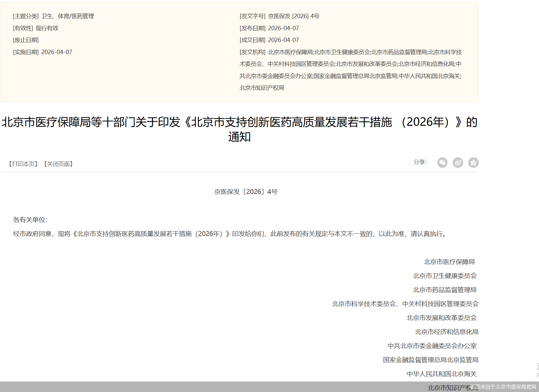Click the star-shaped QZone share icon
539x392 pixels.
[x=473, y=162]
